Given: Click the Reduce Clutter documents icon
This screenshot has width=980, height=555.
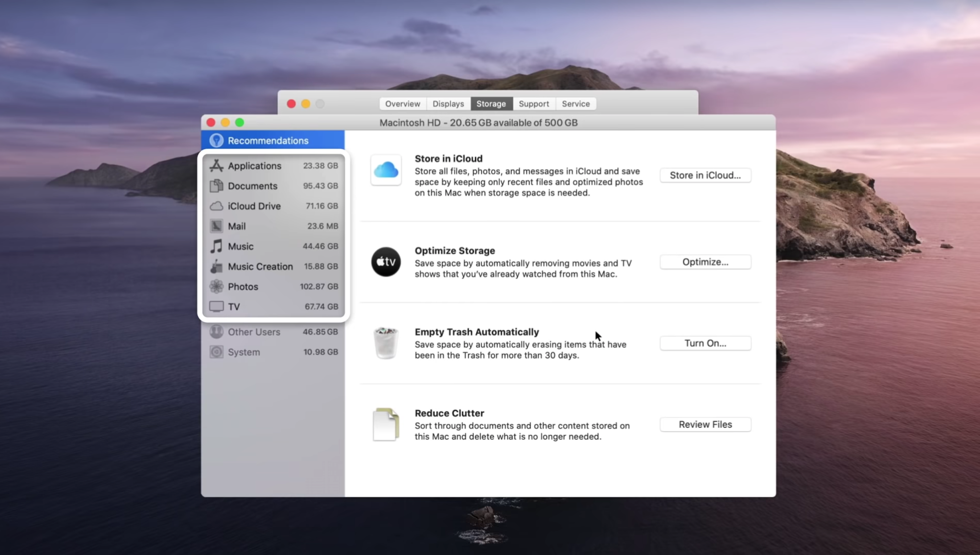Looking at the screenshot, I should pyautogui.click(x=386, y=424).
